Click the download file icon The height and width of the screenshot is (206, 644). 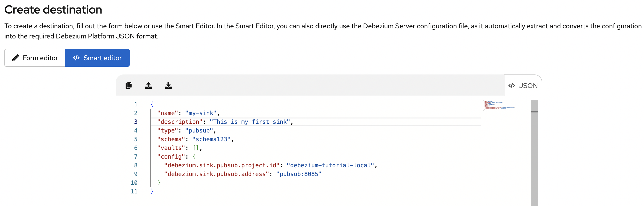pyautogui.click(x=168, y=86)
